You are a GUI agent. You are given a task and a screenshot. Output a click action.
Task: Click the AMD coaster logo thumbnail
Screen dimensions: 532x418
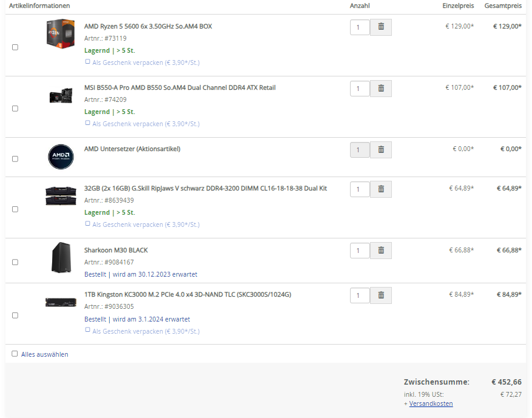(61, 157)
